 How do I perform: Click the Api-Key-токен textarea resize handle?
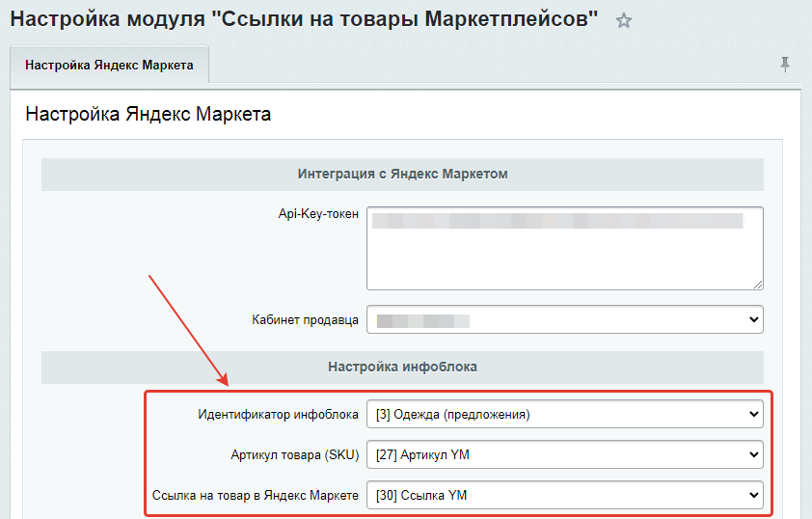click(x=758, y=285)
